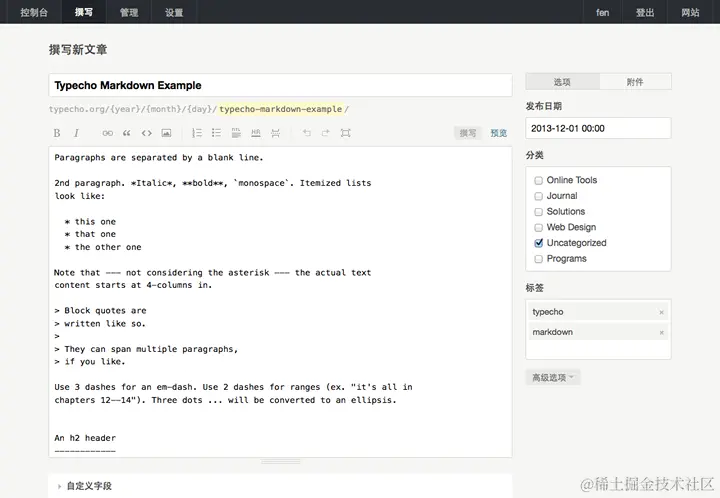Check the Journal category
The image size is (720, 498).
pos(539,196)
